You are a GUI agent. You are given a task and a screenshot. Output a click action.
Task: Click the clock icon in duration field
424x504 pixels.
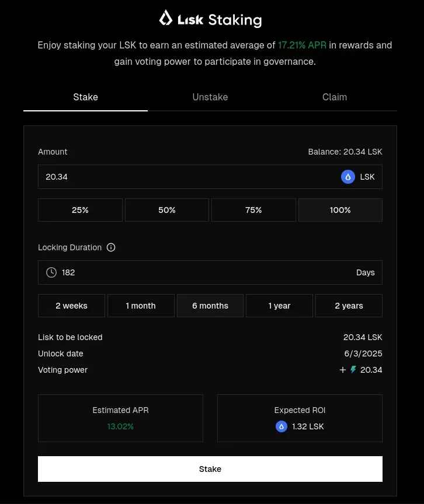[x=51, y=272]
